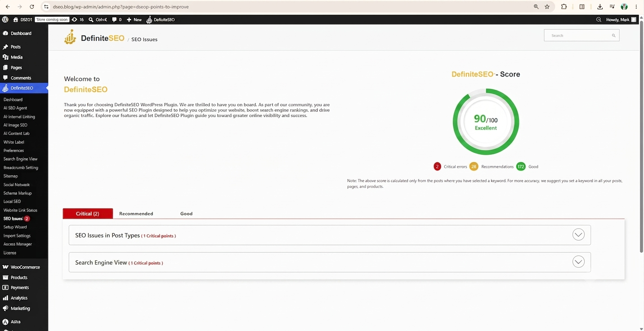Click the updates icon showing 16
The height and width of the screenshot is (331, 644).
click(x=74, y=20)
